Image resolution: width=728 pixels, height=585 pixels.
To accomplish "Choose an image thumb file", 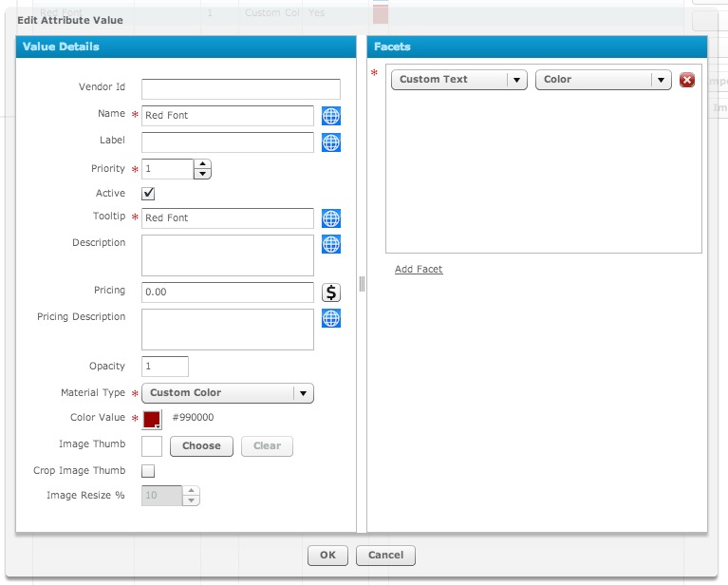I will click(201, 446).
